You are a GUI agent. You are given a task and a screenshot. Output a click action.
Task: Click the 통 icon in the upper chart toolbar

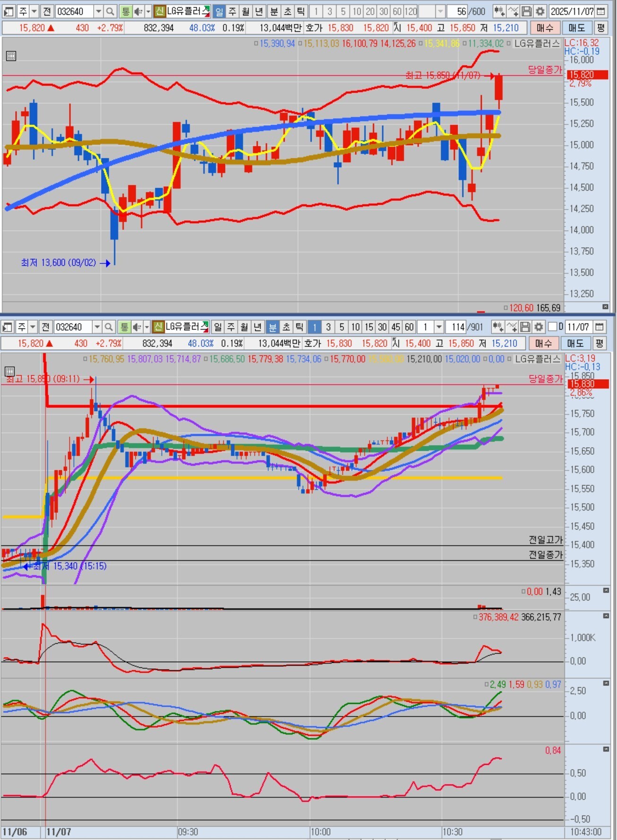(x=125, y=11)
